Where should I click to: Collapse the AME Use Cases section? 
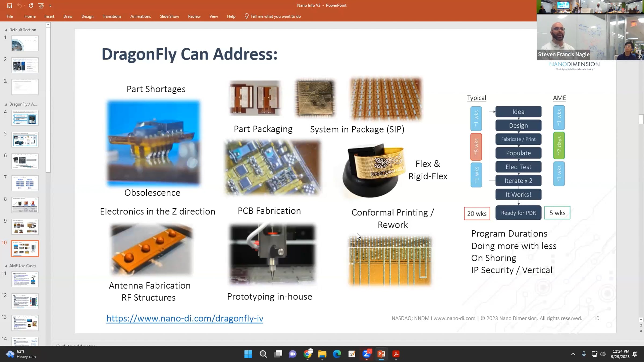coord(6,266)
